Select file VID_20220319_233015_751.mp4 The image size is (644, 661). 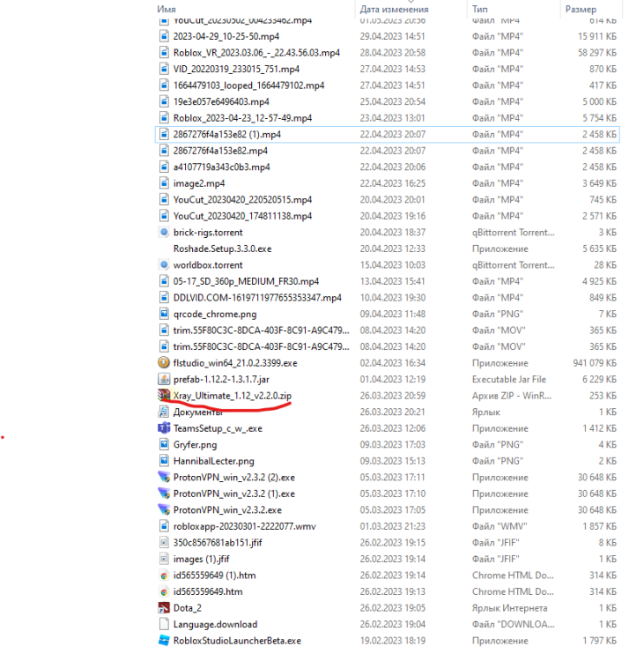[236, 69]
